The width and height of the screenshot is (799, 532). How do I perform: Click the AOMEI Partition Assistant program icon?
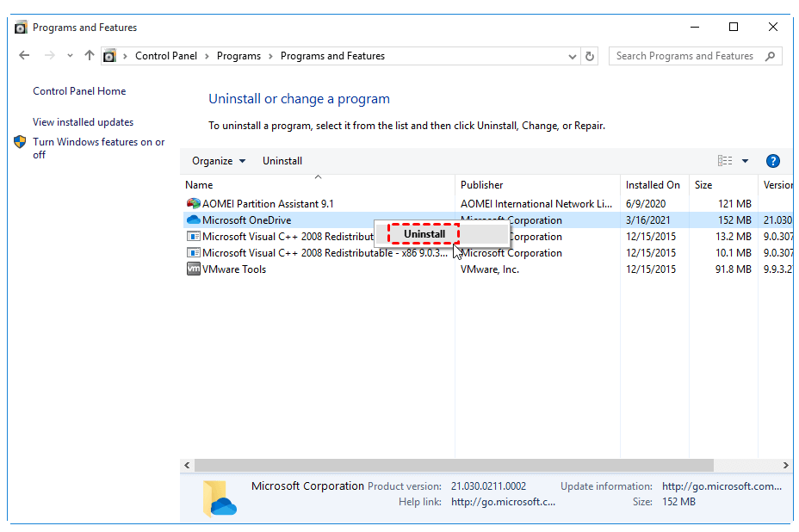point(193,204)
